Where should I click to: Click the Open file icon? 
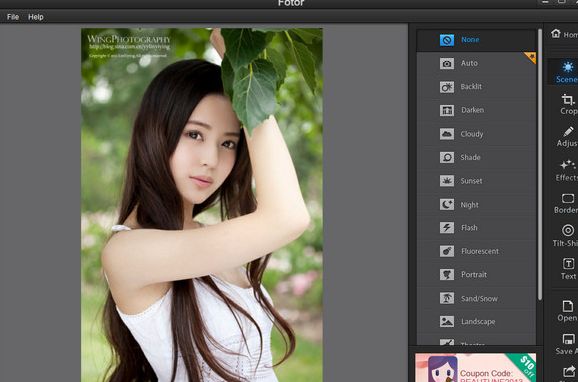point(568,306)
